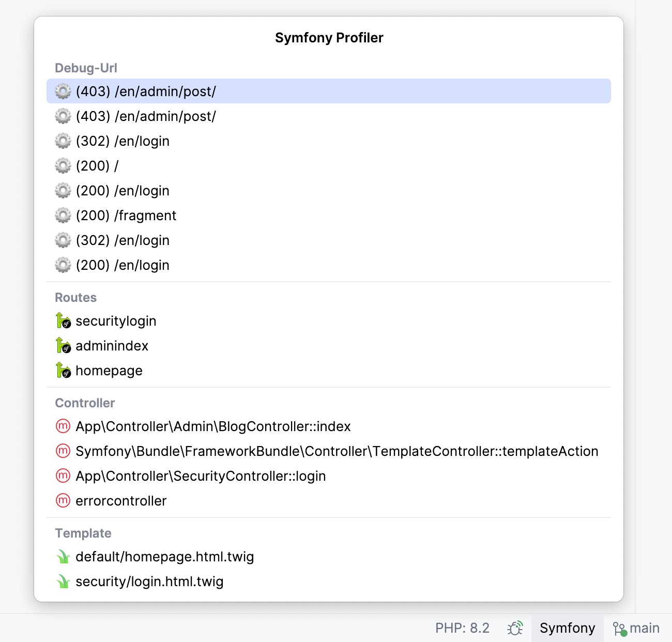
Task: Select the Symfony route icon next to securitylogin
Action: pos(63,320)
